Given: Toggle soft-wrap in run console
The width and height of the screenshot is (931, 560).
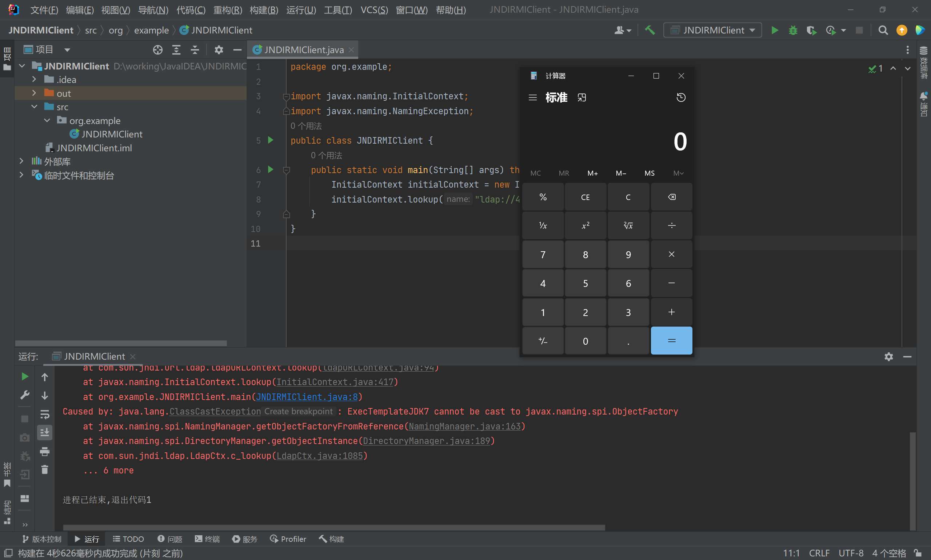Looking at the screenshot, I should click(x=44, y=414).
